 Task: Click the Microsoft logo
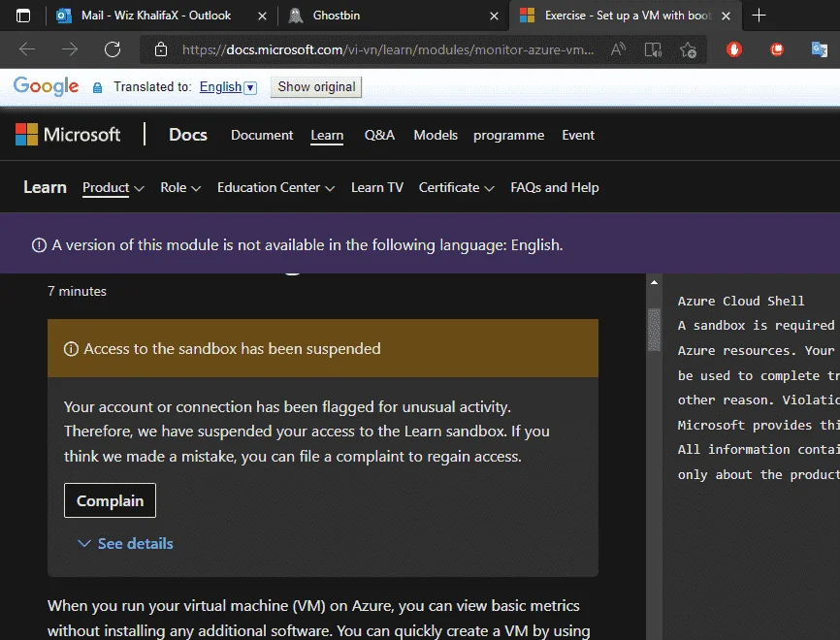68,135
